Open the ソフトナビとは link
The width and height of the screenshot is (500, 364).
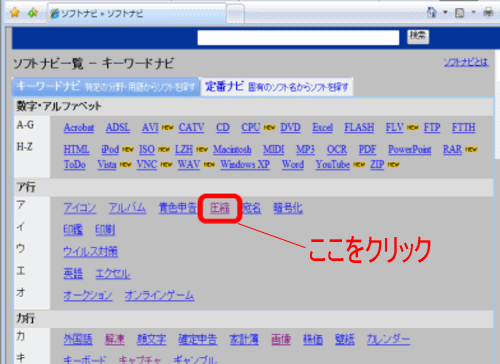tap(466, 62)
